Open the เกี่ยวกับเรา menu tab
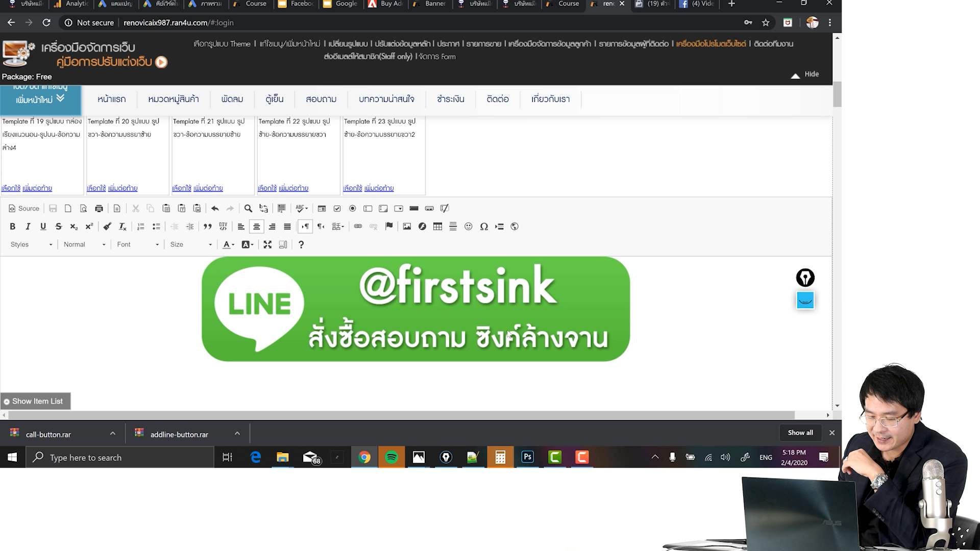Viewport: 980px width, 551px height. point(551,99)
